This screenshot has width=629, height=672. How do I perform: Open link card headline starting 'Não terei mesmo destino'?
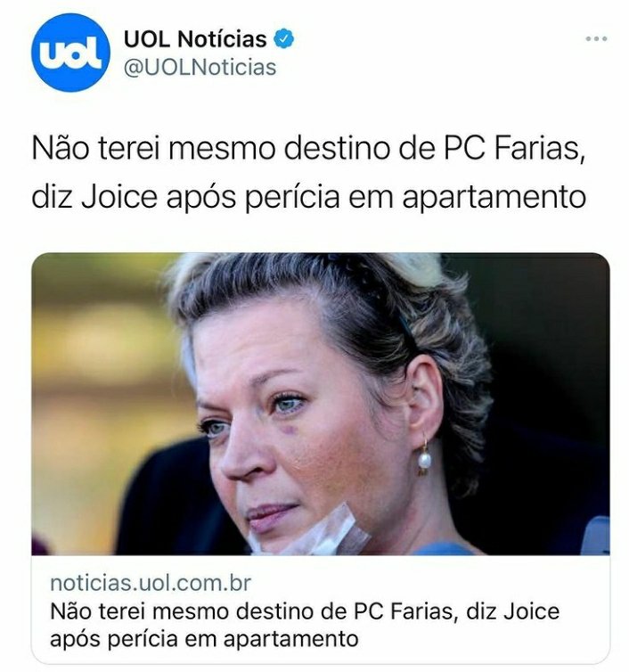pos(305,625)
